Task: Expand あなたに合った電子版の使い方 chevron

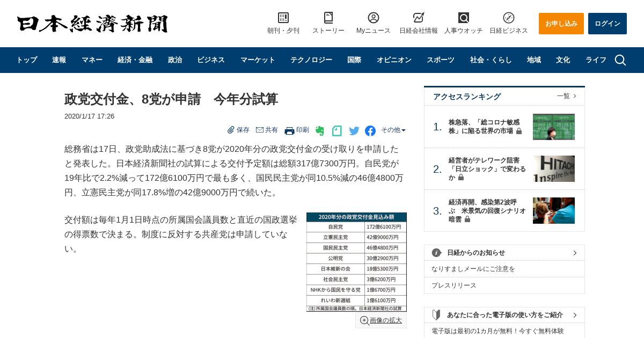Action: pyautogui.click(x=575, y=315)
